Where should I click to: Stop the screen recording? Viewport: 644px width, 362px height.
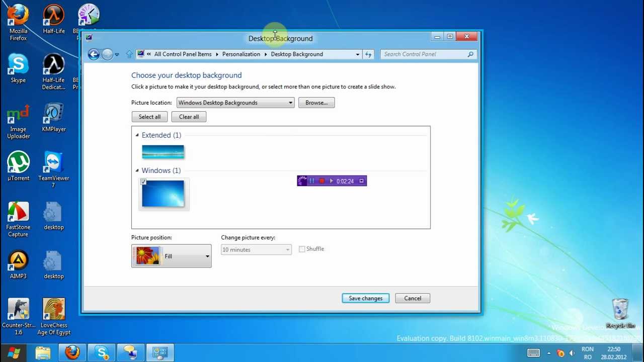[x=321, y=181]
